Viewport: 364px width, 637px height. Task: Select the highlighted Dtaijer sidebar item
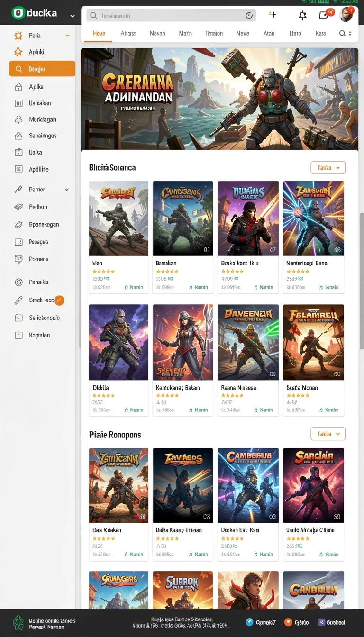coord(42,69)
